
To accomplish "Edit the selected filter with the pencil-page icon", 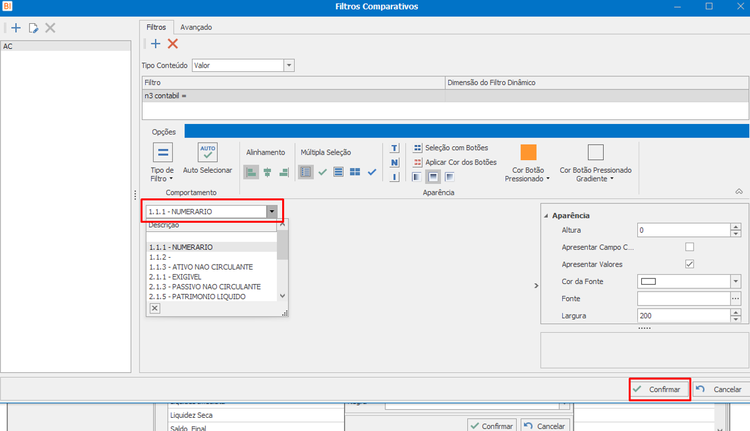I will coord(33,28).
